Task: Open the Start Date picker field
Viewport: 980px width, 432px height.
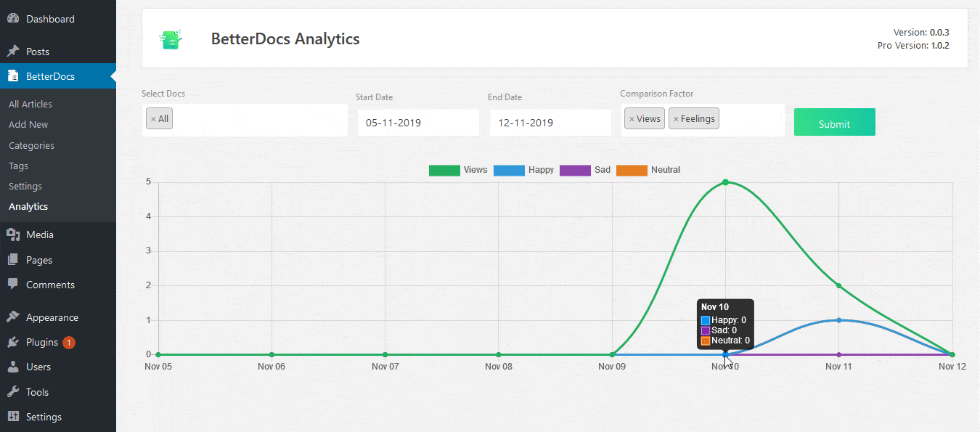Action: (x=418, y=123)
